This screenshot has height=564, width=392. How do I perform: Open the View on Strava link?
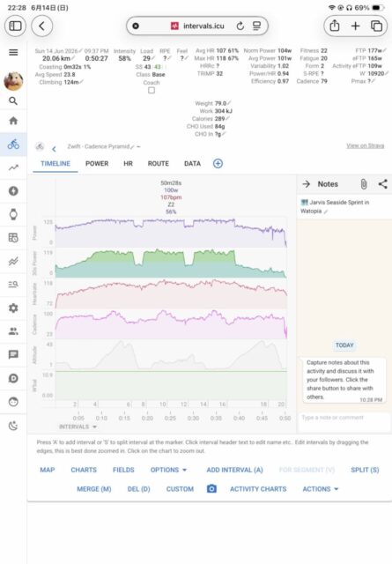pyautogui.click(x=365, y=145)
